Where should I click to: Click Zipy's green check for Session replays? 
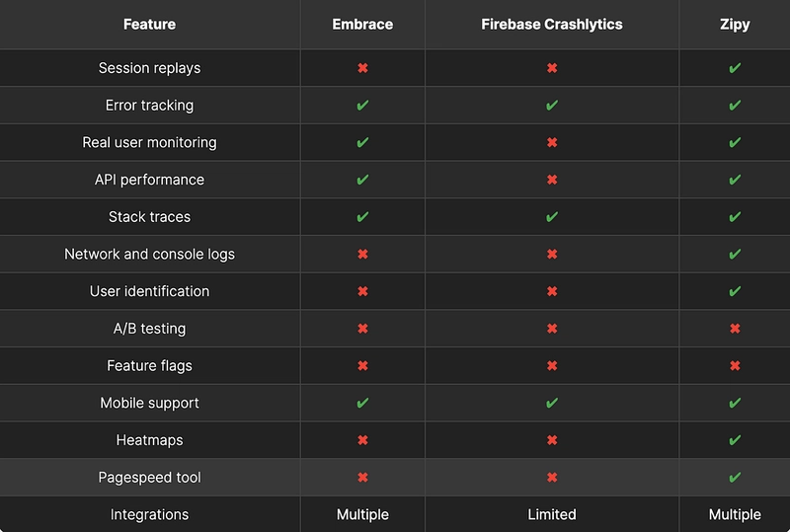[735, 68]
